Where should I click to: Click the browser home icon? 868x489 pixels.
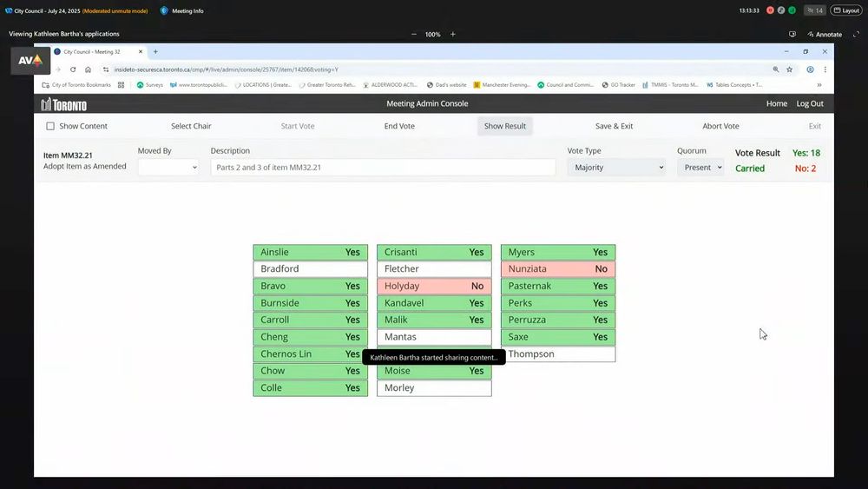pos(88,69)
